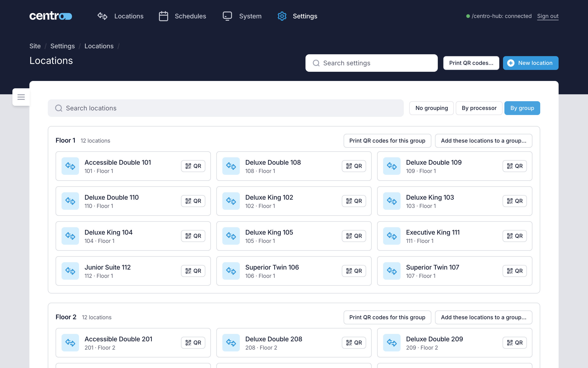
Task: Click Junior Suite 112 location icon
Action: click(x=70, y=271)
